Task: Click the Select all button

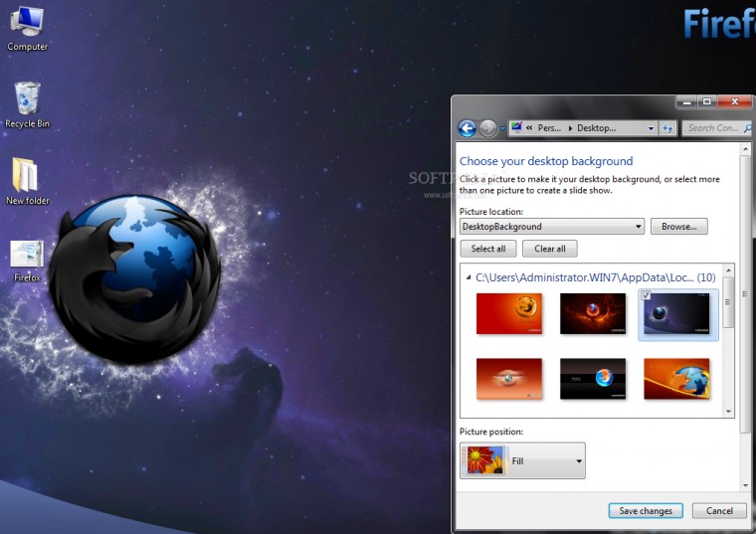Action: click(488, 249)
